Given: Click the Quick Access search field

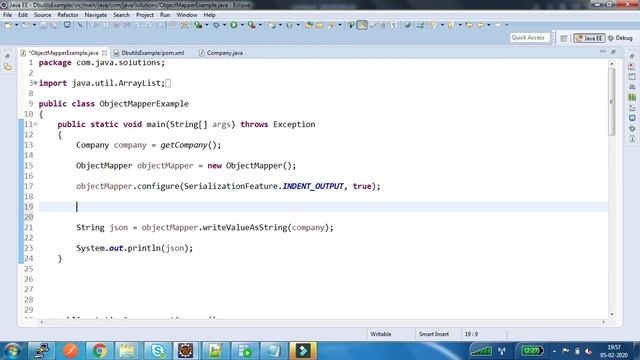Looking at the screenshot, I should pos(530,38).
